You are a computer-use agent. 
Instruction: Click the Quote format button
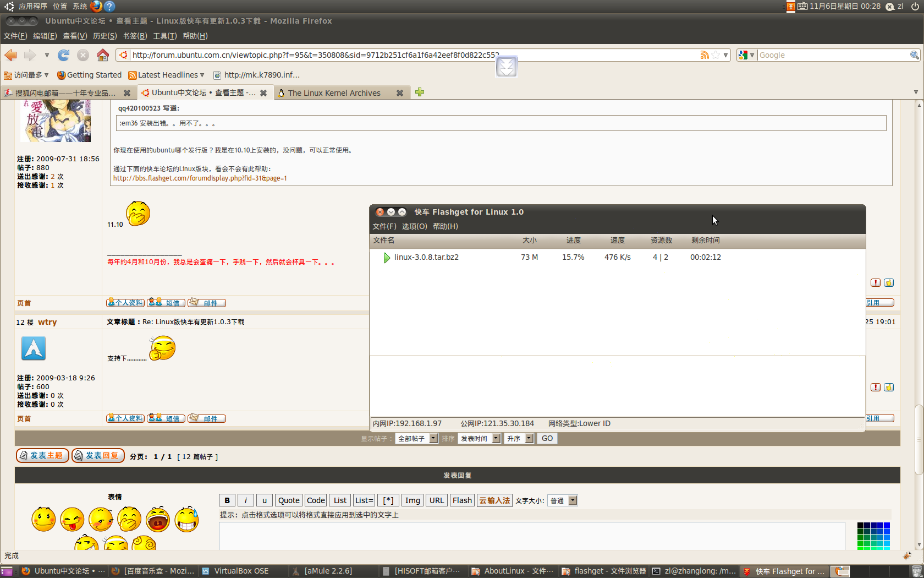pos(289,500)
